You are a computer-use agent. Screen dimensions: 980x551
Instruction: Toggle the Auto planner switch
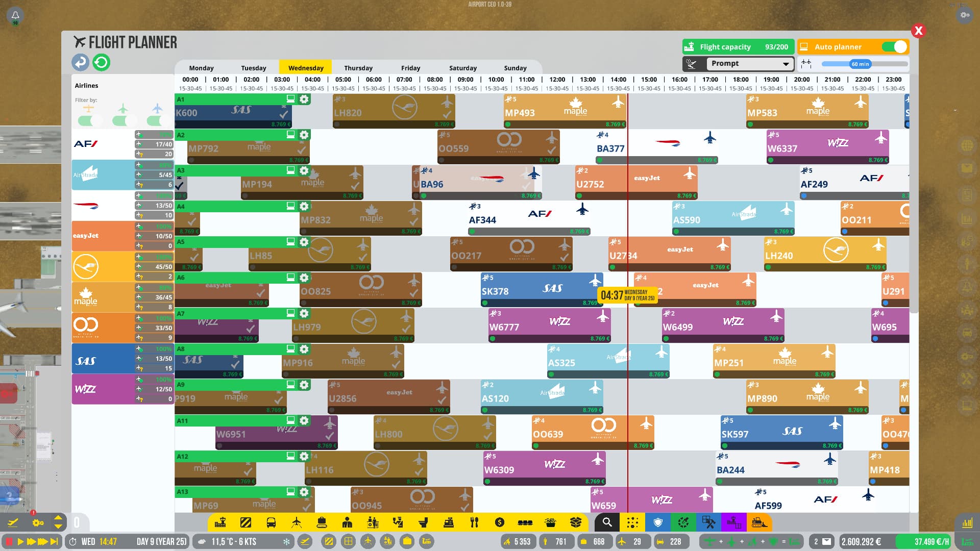click(x=894, y=47)
